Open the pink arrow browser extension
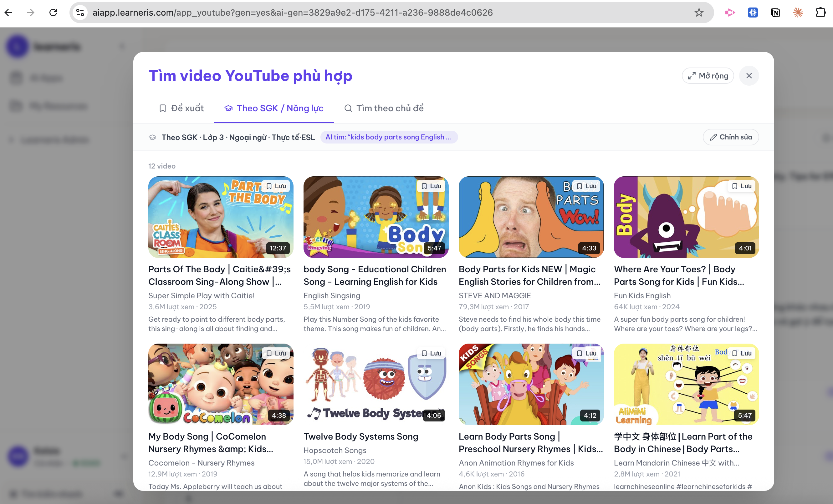833x504 pixels. tap(730, 13)
